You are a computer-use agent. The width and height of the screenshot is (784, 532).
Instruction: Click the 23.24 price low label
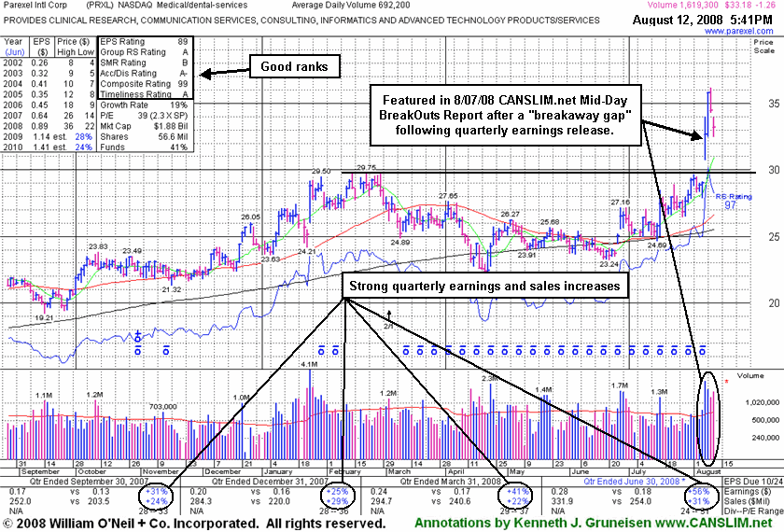tap(609, 264)
